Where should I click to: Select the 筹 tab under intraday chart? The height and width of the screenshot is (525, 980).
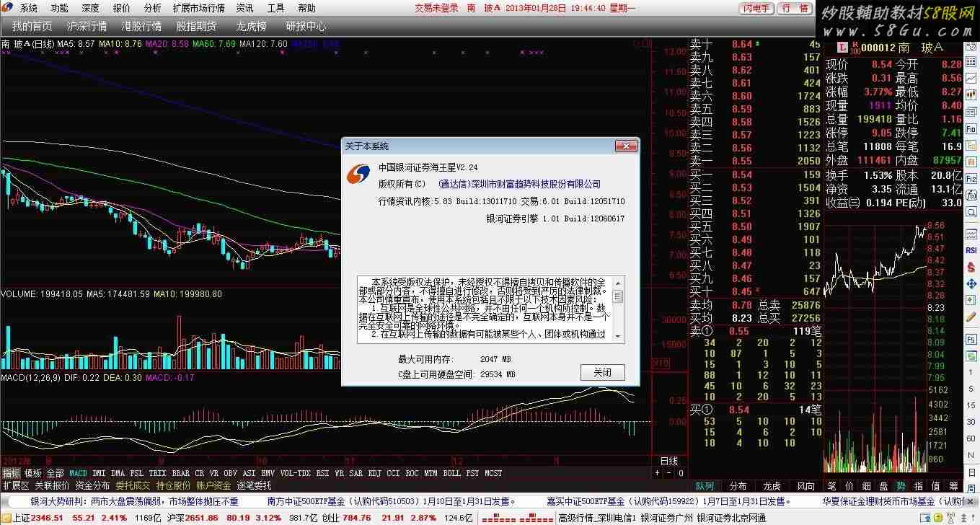point(953,486)
